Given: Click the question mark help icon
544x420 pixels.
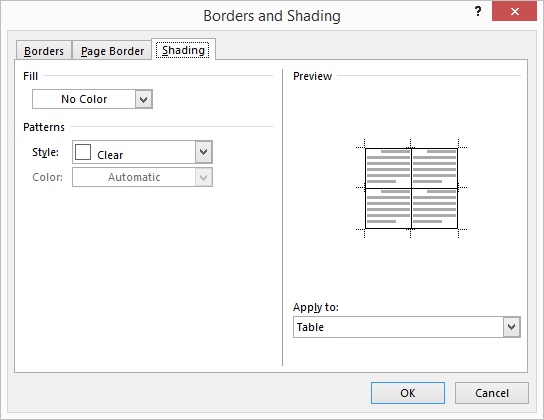Looking at the screenshot, I should (478, 11).
